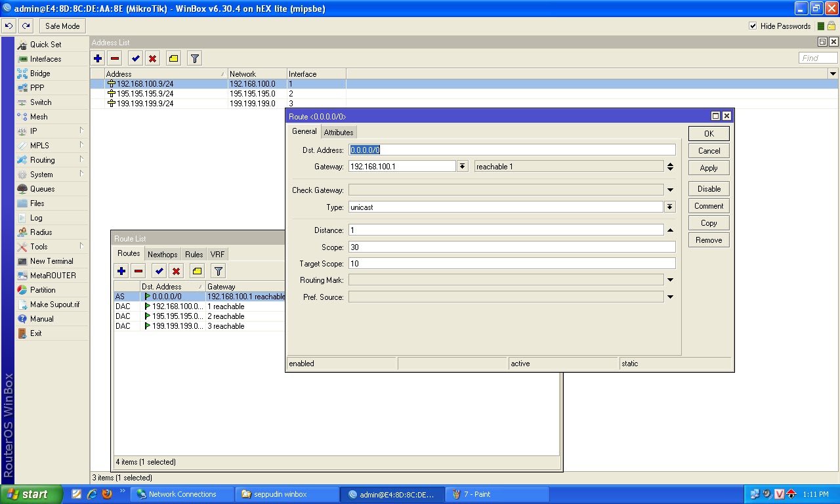Open Radius in sidebar
The image size is (840, 504).
point(52,232)
